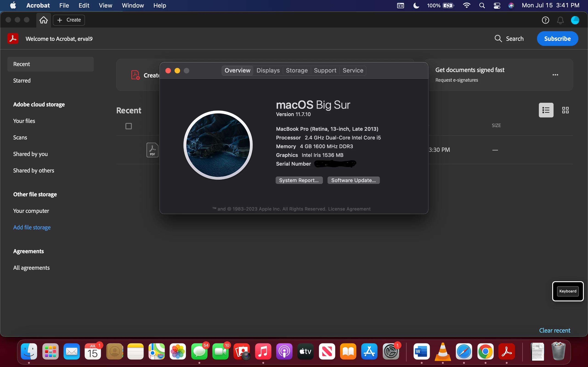
Task: Click the search magnifier in Acrobat
Action: click(498, 39)
